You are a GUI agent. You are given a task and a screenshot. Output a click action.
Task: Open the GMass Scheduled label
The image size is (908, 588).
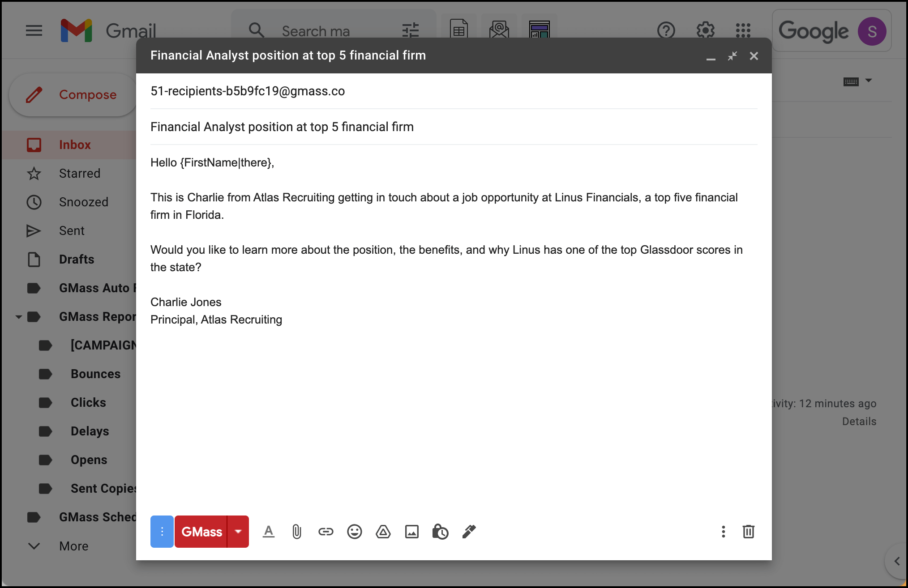click(69, 517)
